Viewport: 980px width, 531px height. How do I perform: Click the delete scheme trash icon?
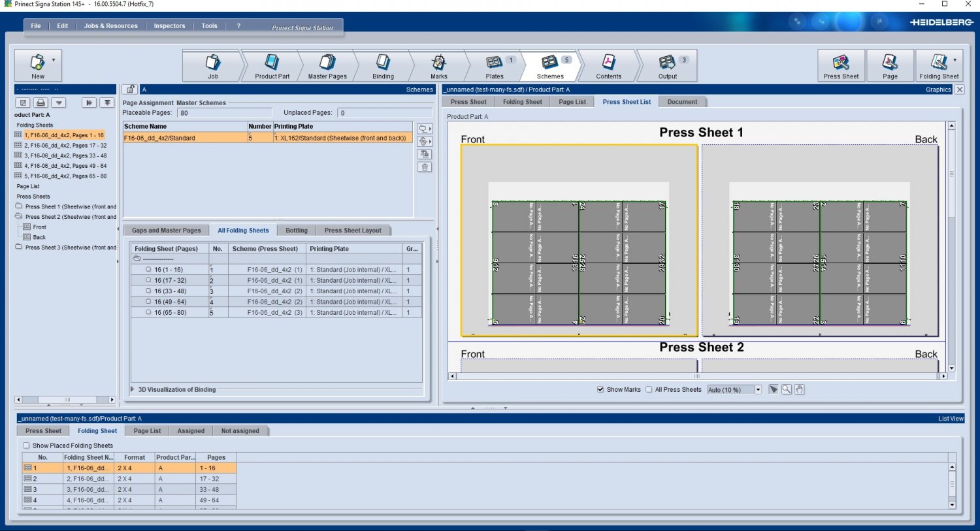425,167
